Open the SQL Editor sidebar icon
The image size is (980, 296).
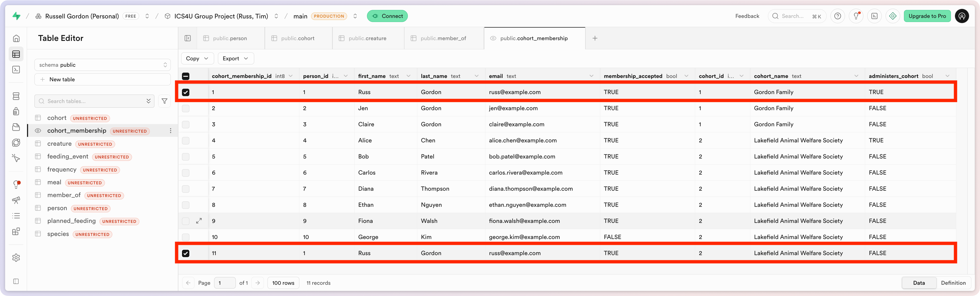[x=16, y=70]
